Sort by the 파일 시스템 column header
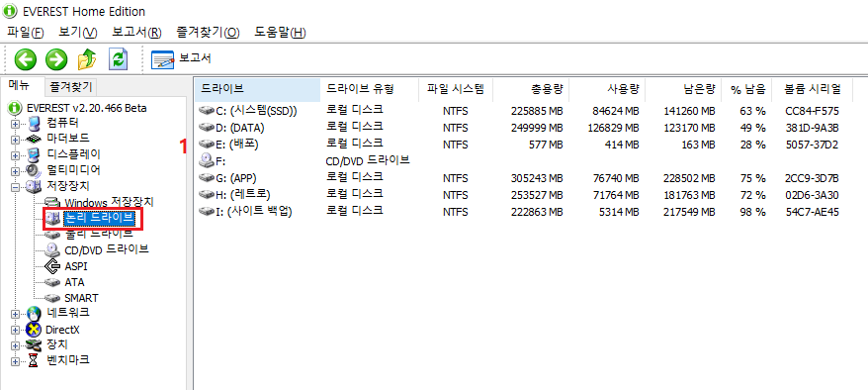 [x=455, y=89]
